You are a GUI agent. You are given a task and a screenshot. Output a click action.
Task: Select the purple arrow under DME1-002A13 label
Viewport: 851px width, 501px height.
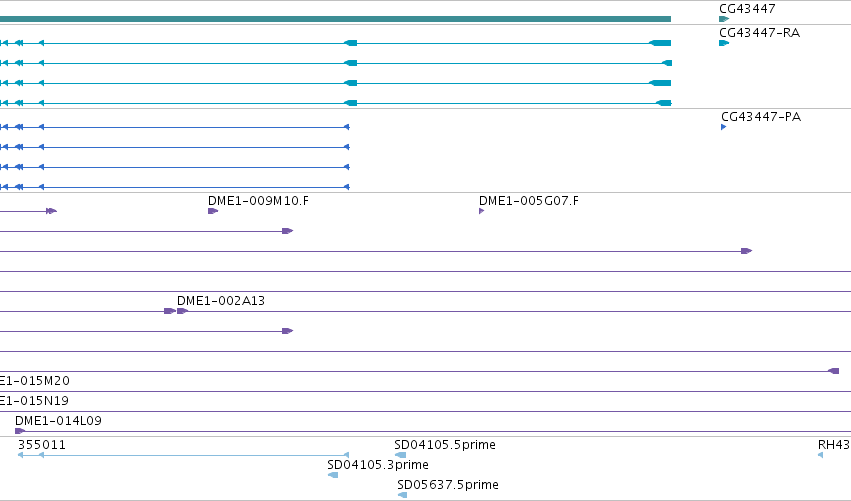(x=182, y=311)
